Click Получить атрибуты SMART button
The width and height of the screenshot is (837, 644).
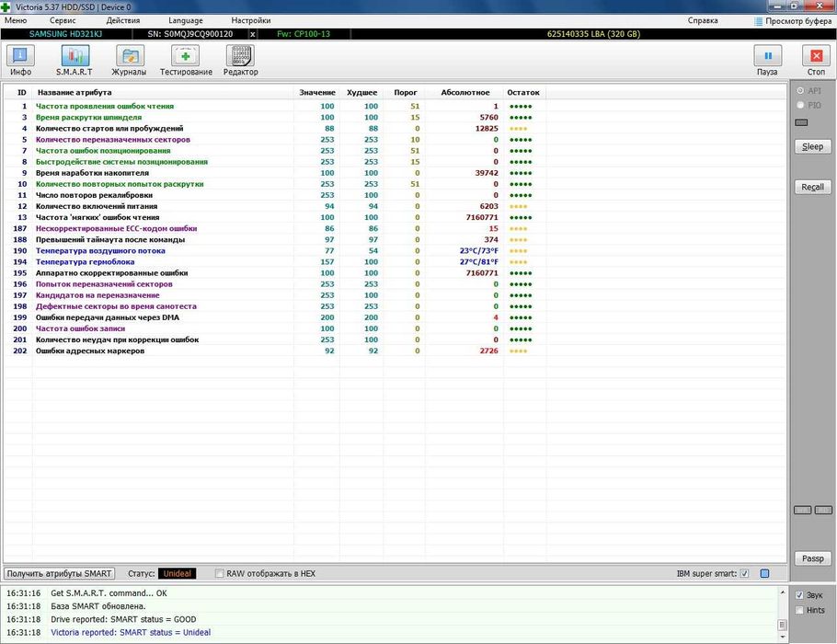(59, 574)
